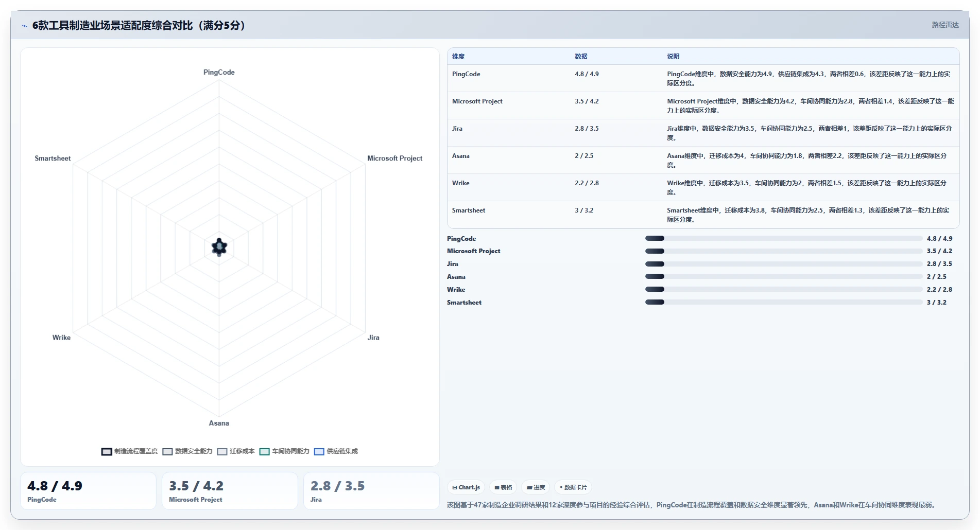
Task: Click the Jira 2.8 / 3.5 stat card
Action: coord(371,491)
